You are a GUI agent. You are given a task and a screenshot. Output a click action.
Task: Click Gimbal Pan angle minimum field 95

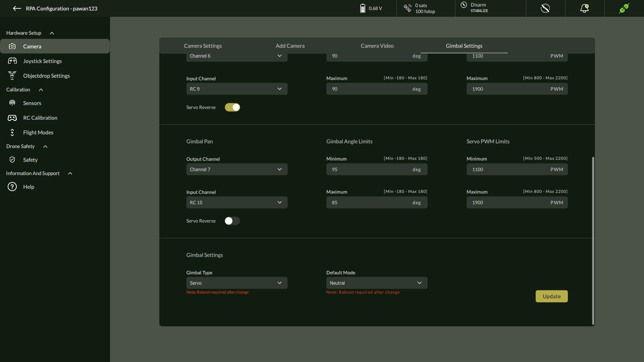click(377, 169)
